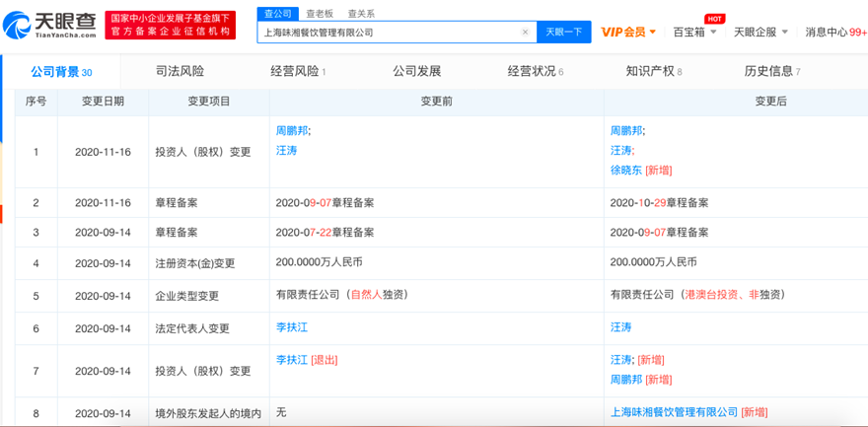Open the VIP会员 dropdown
The width and height of the screenshot is (868, 427).
pos(628,33)
